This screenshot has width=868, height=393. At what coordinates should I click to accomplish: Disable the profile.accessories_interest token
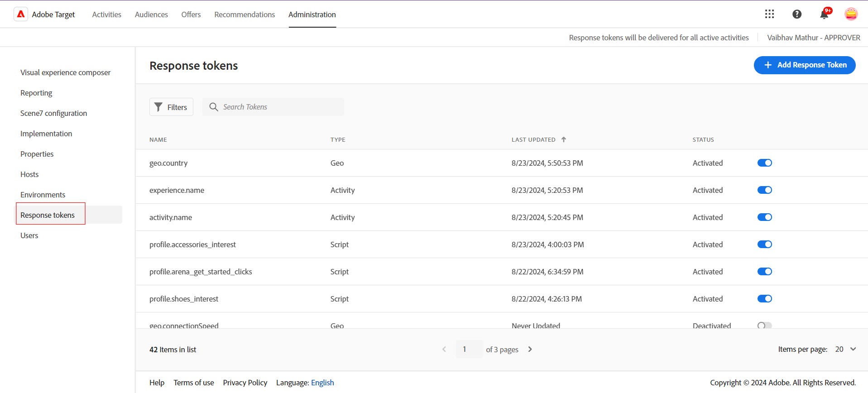coord(765,244)
